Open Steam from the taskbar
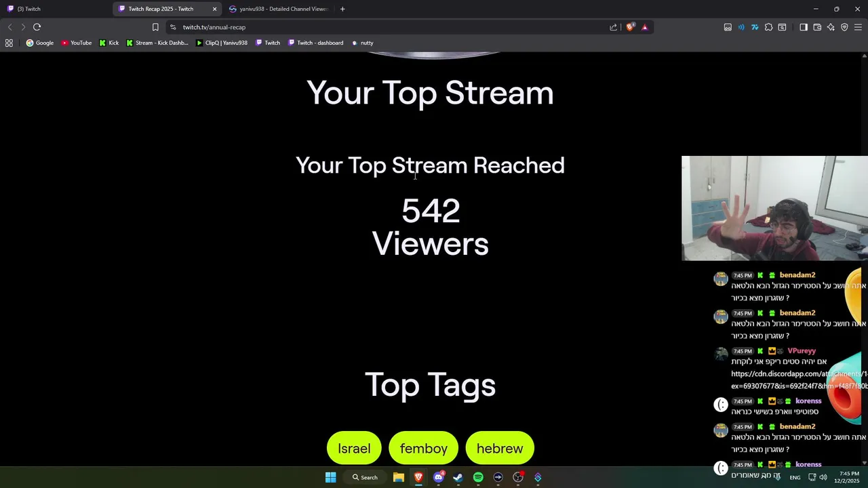Viewport: 868px width, 488px height. (458, 477)
